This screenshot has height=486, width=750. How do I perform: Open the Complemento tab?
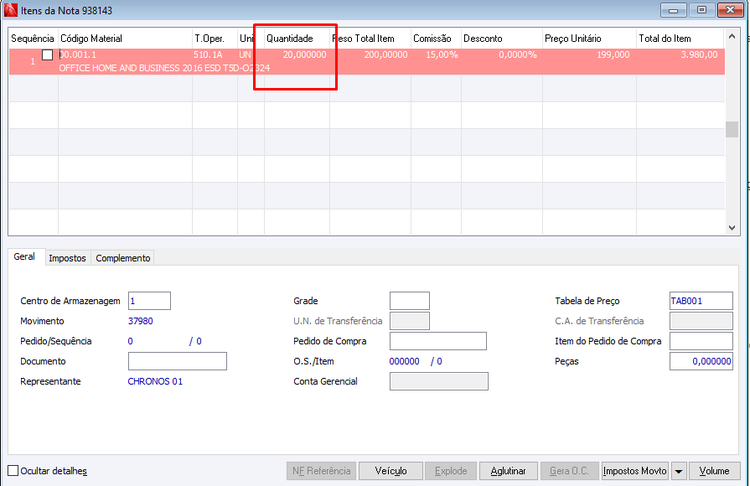point(123,258)
